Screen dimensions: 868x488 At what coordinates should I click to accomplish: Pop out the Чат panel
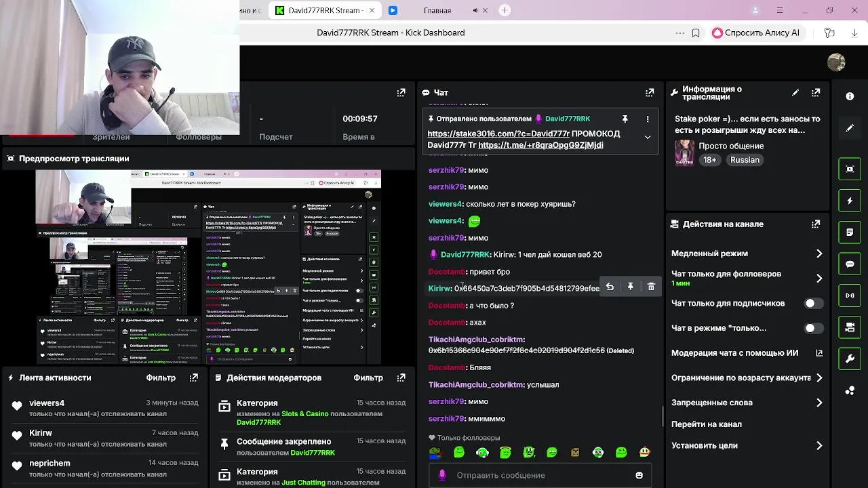[650, 92]
